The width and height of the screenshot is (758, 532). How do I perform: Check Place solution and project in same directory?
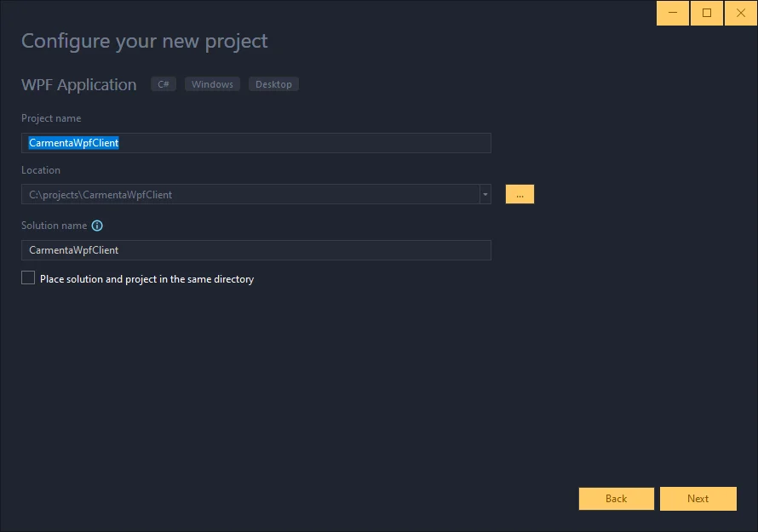(x=28, y=278)
